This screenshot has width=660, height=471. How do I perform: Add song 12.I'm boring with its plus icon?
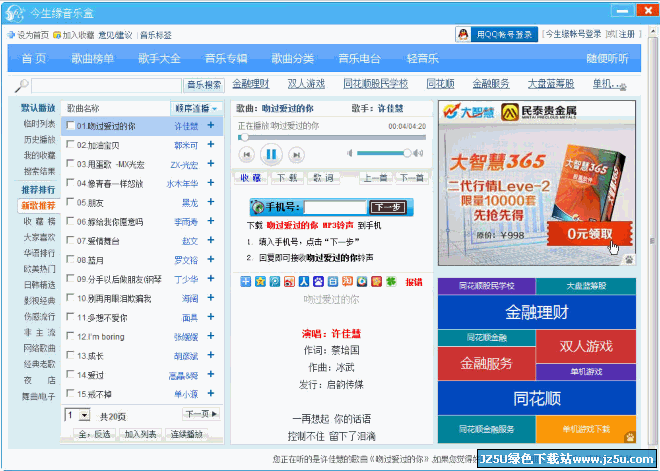coord(211,336)
